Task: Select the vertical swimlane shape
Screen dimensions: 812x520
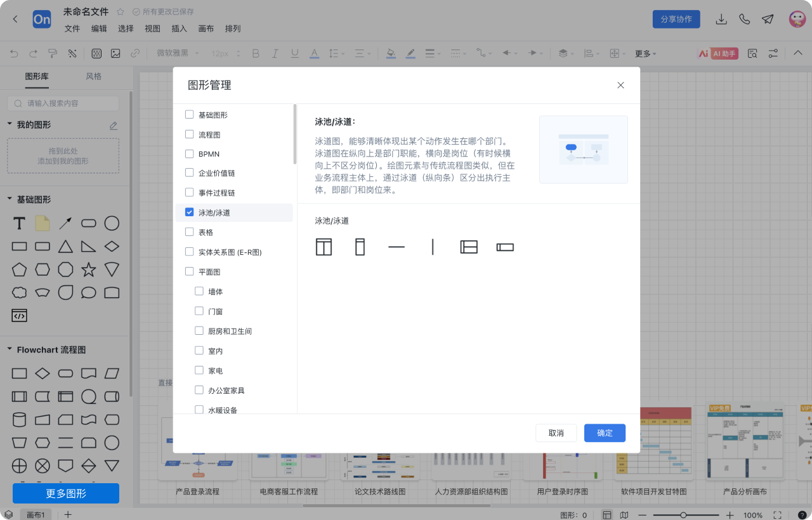Action: 360,247
